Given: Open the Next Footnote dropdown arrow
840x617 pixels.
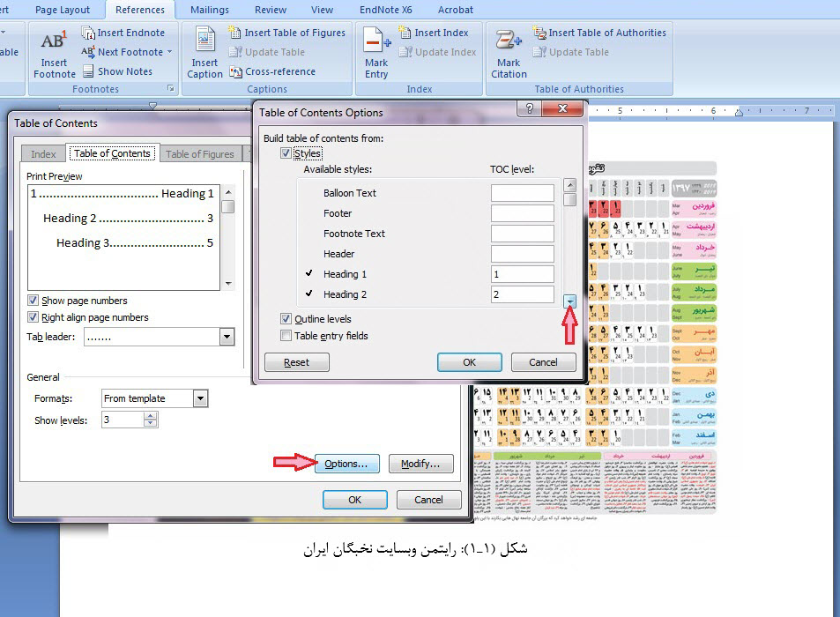Looking at the screenshot, I should 170,52.
